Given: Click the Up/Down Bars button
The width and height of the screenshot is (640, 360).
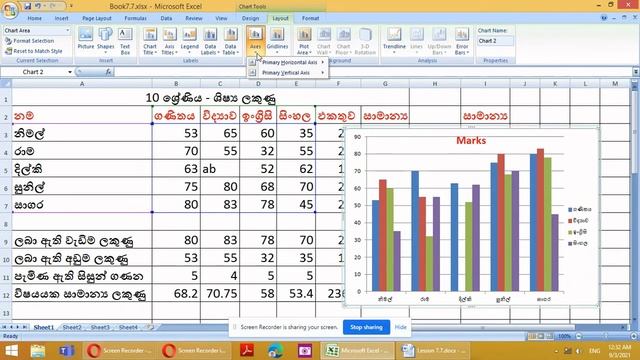Looking at the screenshot, I should [439, 41].
